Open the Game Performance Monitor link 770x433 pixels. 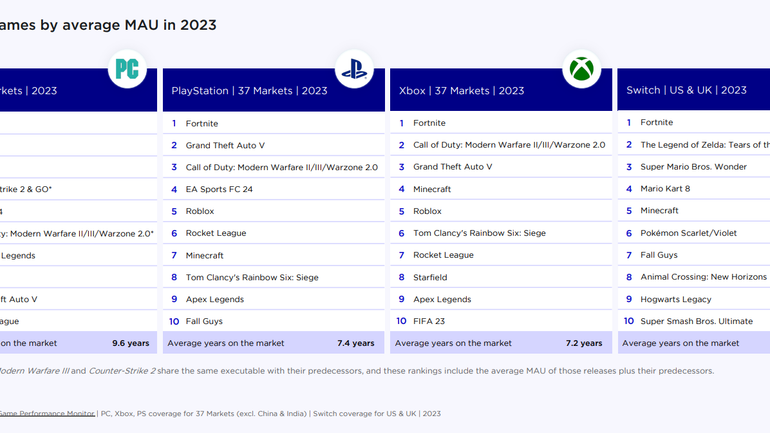tap(47, 413)
